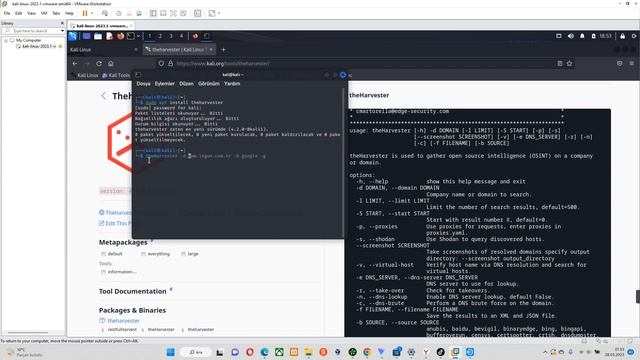Open the theharvester package link
This screenshot has height=360, width=640.
(123, 320)
